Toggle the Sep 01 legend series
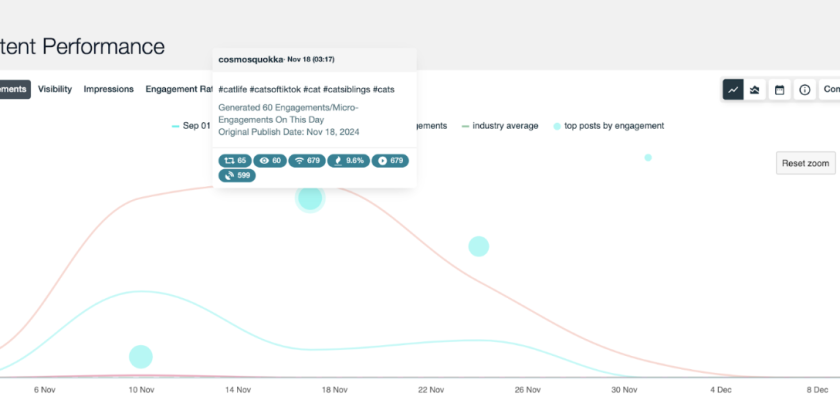This screenshot has width=840, height=400. [x=191, y=126]
